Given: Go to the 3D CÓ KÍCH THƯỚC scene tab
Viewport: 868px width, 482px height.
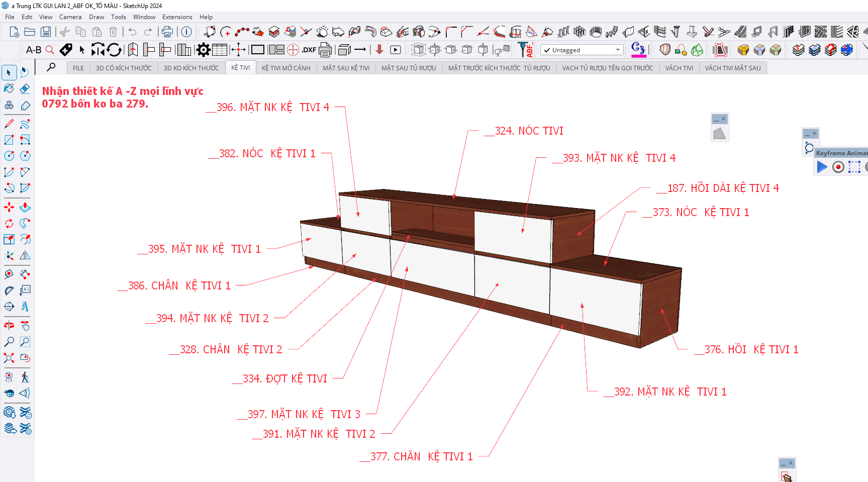Looking at the screenshot, I should click(x=124, y=68).
